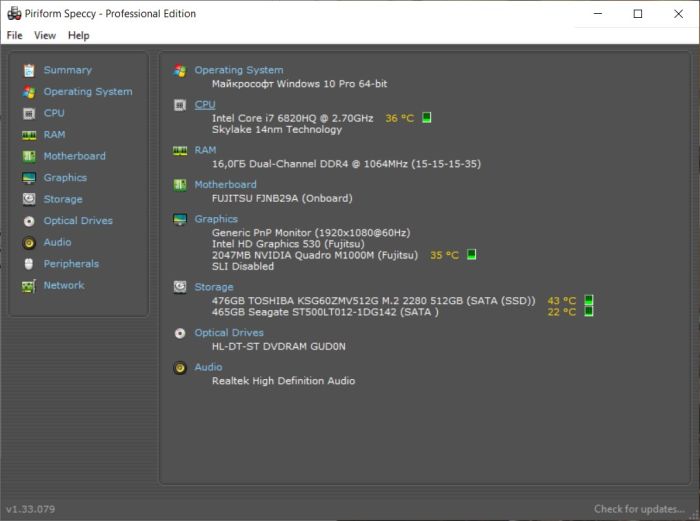This screenshot has width=700, height=521.
Task: Click the FUJITSU FJNB29A (Onboard) text
Action: [x=282, y=198]
